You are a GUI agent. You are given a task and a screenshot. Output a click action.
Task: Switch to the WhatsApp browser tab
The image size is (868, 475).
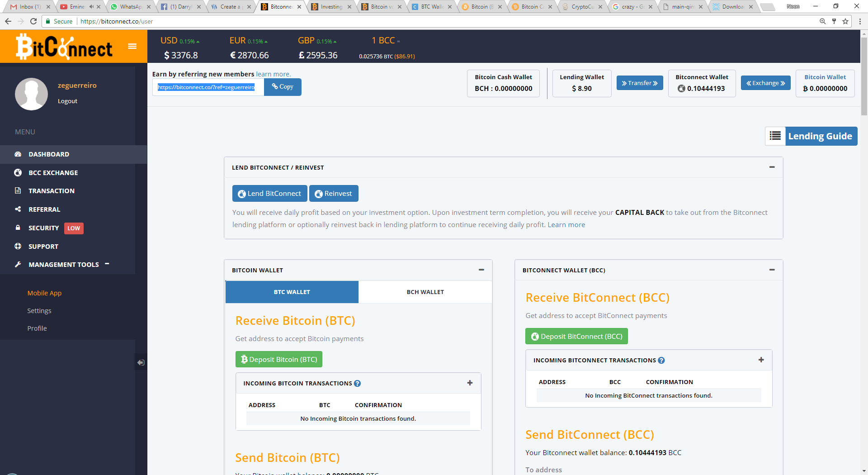pyautogui.click(x=130, y=7)
